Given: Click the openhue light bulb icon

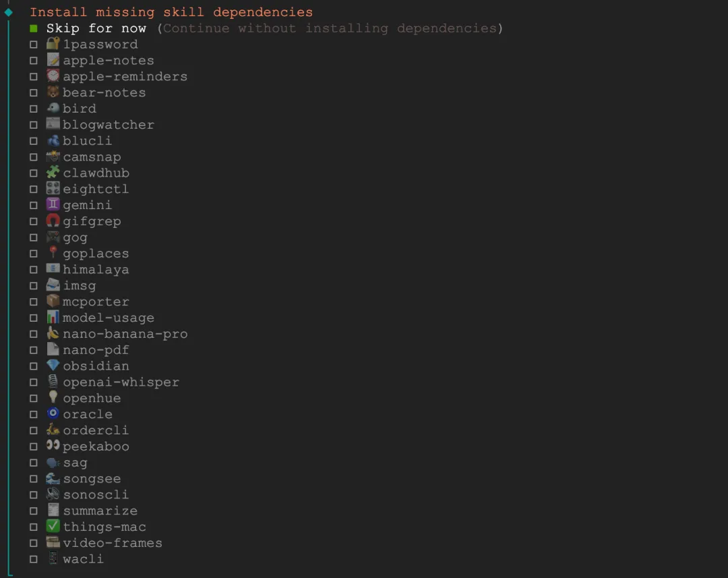Looking at the screenshot, I should [x=53, y=398].
